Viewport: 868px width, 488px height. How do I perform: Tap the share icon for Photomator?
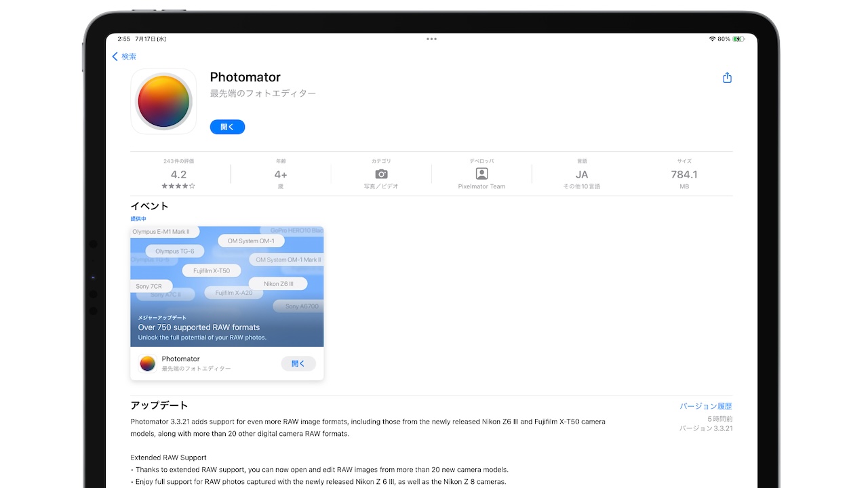point(727,77)
